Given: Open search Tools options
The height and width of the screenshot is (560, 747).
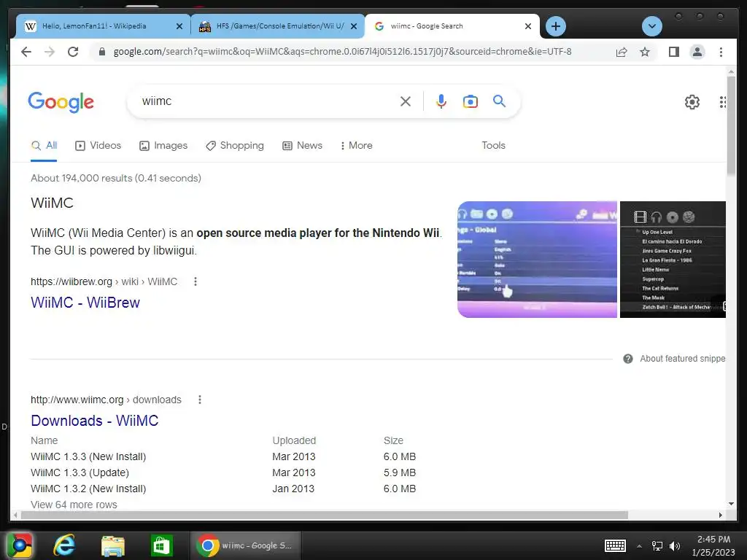Looking at the screenshot, I should (493, 146).
